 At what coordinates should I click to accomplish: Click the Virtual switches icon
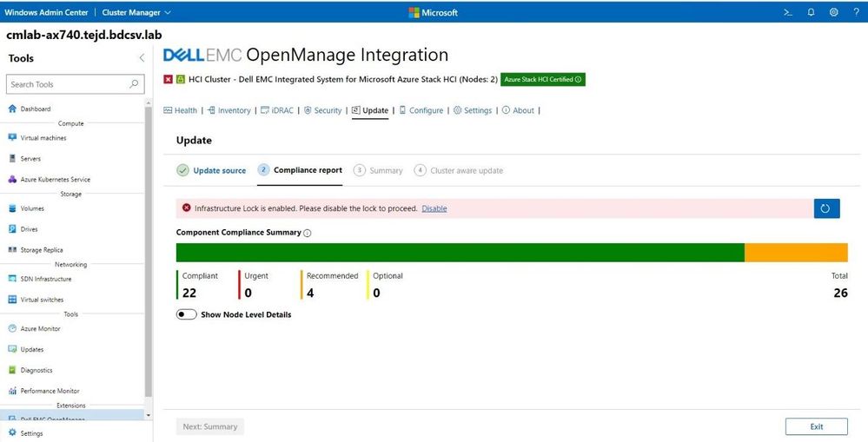[x=12, y=300]
